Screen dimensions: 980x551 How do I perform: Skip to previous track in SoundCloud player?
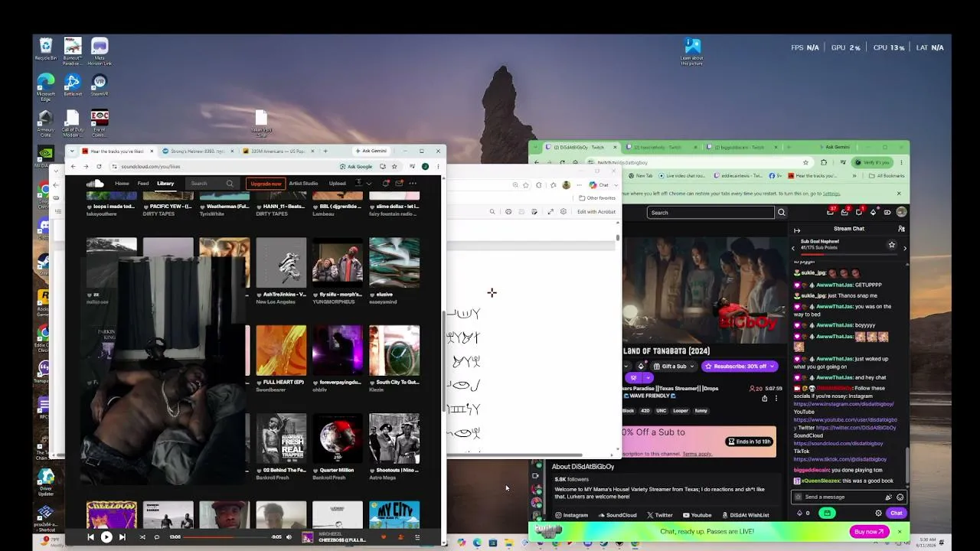point(90,537)
